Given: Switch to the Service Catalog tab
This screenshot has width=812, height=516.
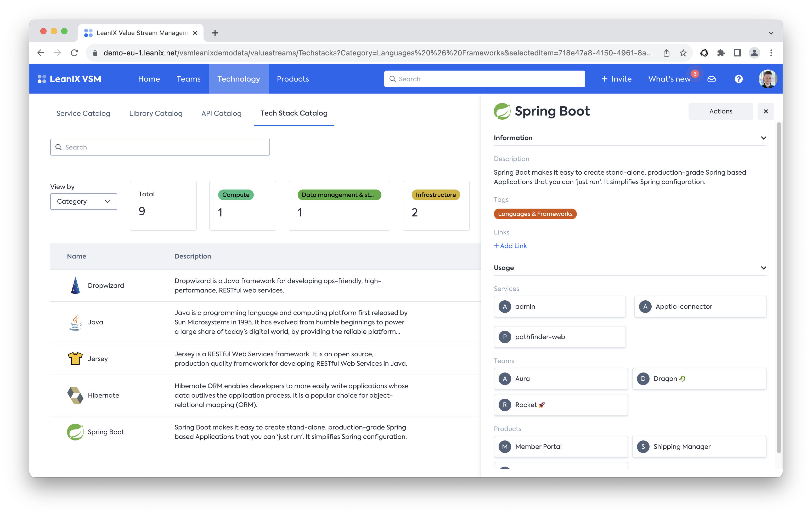Looking at the screenshot, I should pyautogui.click(x=83, y=113).
